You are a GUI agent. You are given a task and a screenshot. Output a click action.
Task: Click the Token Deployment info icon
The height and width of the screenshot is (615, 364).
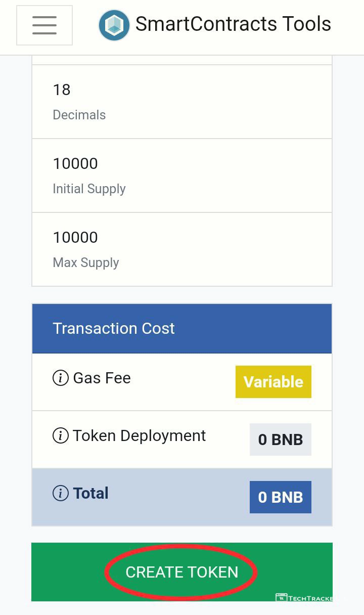click(x=61, y=435)
